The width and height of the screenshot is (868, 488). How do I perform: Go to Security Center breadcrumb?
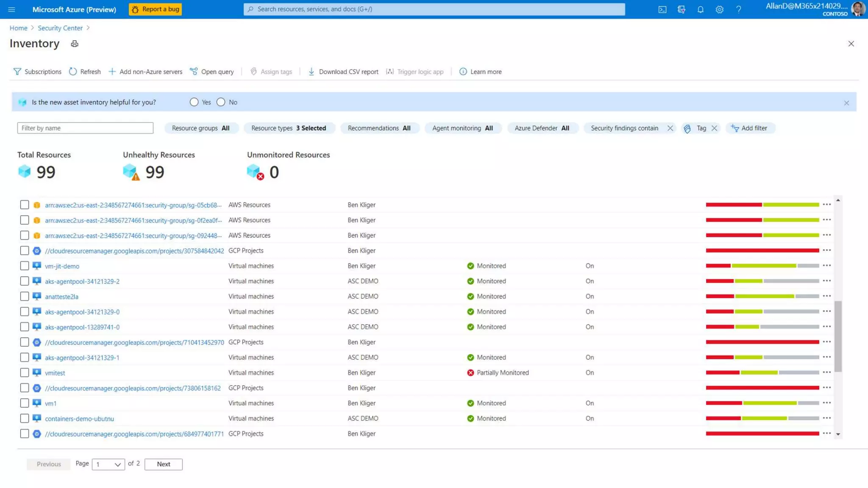pyautogui.click(x=60, y=28)
